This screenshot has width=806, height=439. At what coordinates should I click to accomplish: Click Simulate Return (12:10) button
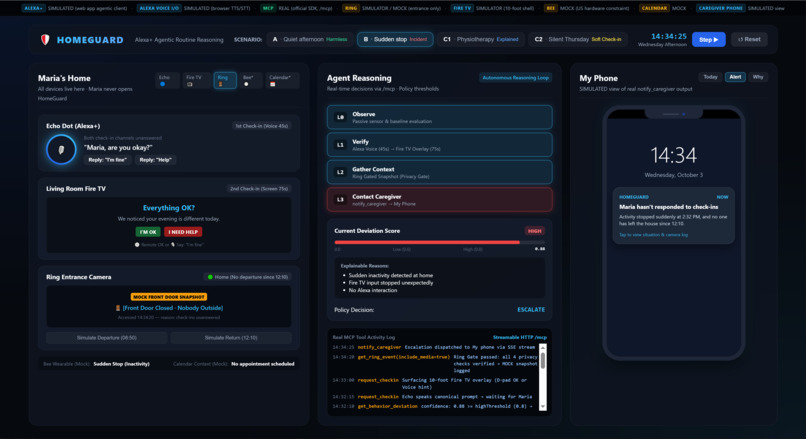[x=231, y=338]
